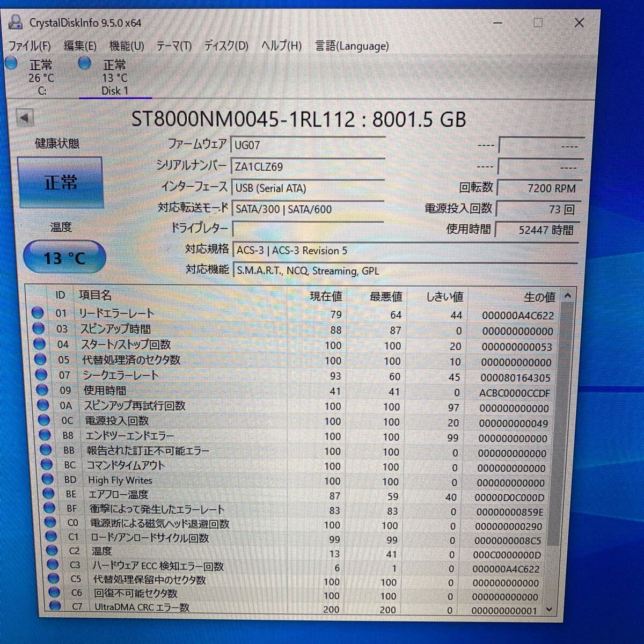Click status circle for row BF shock error rate
Image resolution: width=644 pixels, height=644 pixels.
click(x=50, y=508)
